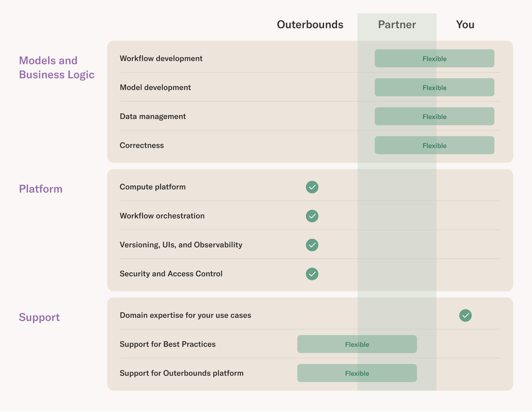Click Domain expertise for your use cases label
This screenshot has height=412, width=532.
click(x=185, y=315)
